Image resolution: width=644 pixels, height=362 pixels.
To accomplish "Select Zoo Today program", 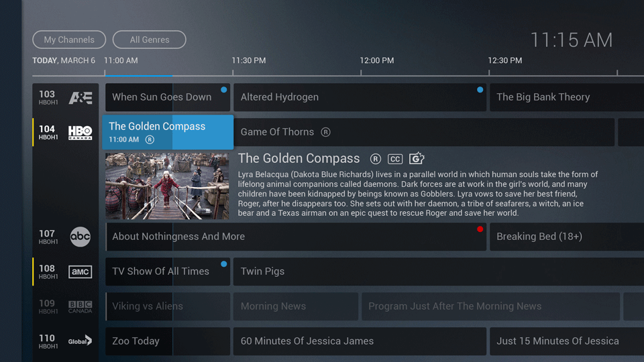I will click(168, 341).
